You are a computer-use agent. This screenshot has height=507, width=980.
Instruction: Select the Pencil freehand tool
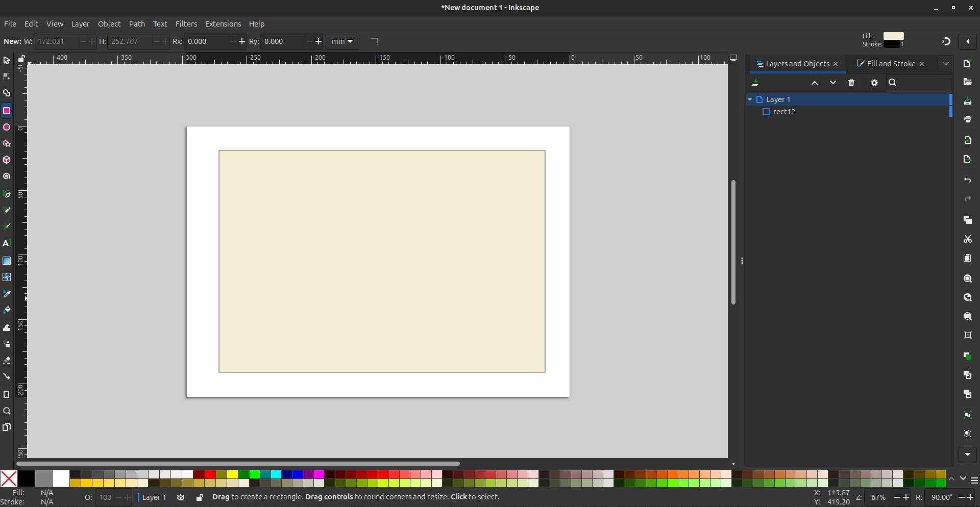pos(7,210)
